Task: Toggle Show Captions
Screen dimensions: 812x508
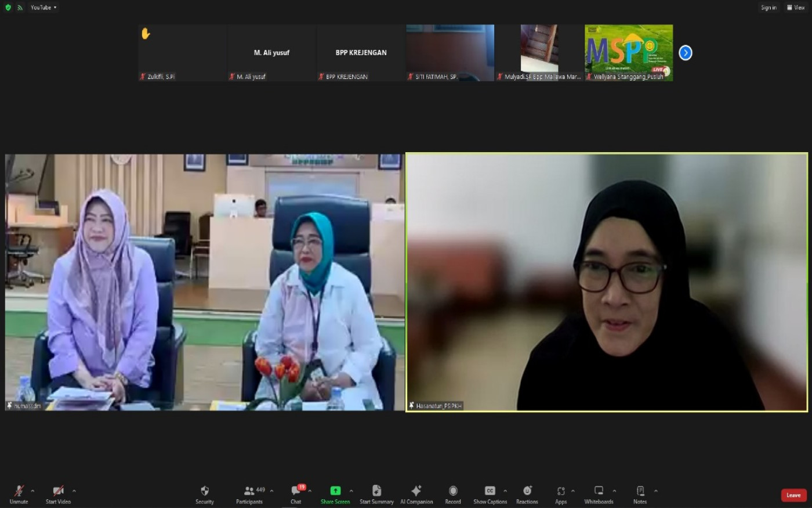Action: (x=490, y=494)
